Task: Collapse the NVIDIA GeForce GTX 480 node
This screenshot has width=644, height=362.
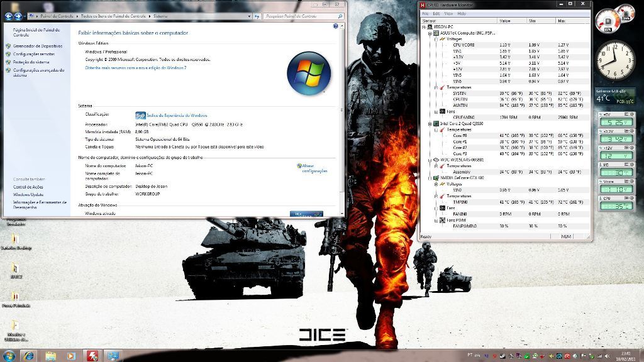Action: [430, 178]
